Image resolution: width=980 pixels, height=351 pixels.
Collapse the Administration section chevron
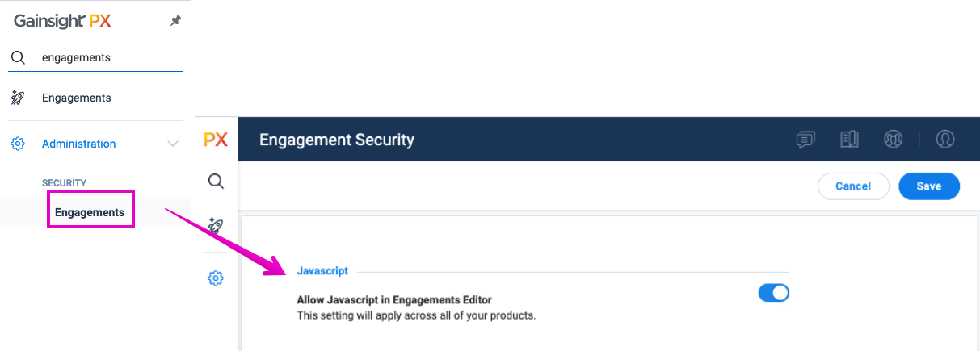pyautogui.click(x=172, y=144)
